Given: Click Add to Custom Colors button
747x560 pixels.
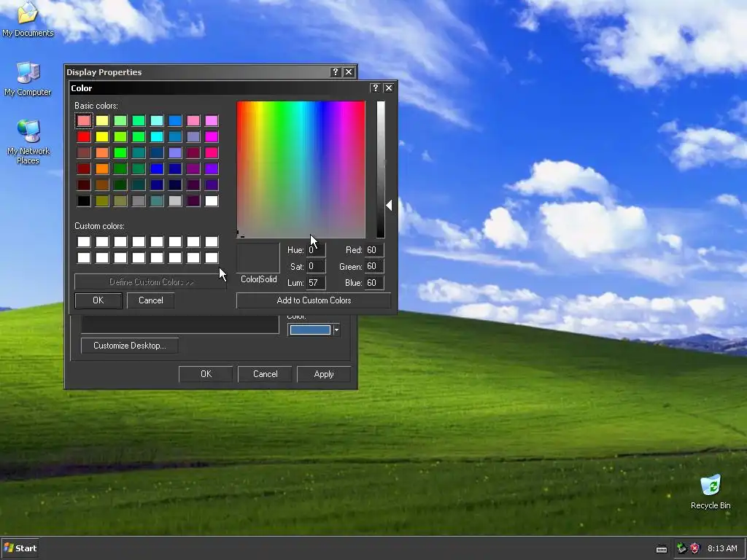Looking at the screenshot, I should 314,300.
